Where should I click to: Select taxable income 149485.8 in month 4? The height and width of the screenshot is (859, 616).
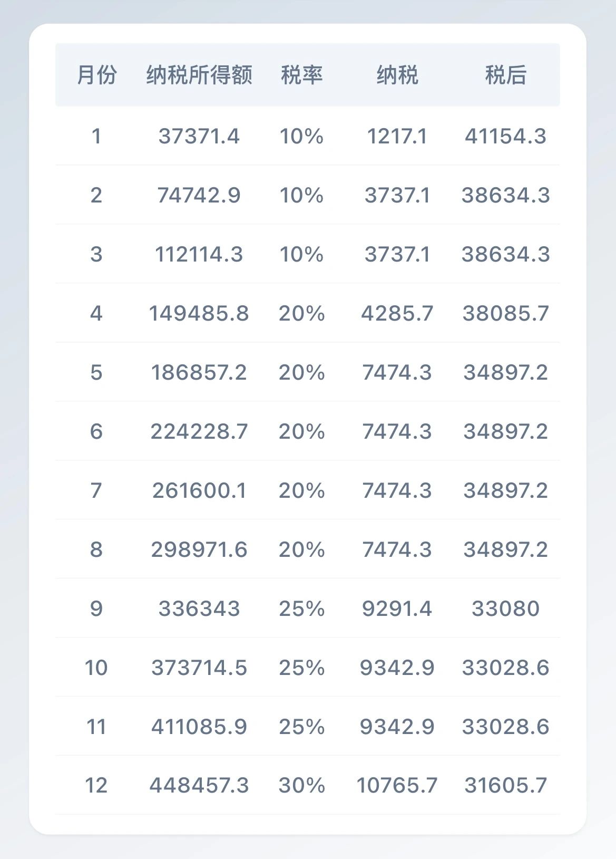click(x=199, y=314)
